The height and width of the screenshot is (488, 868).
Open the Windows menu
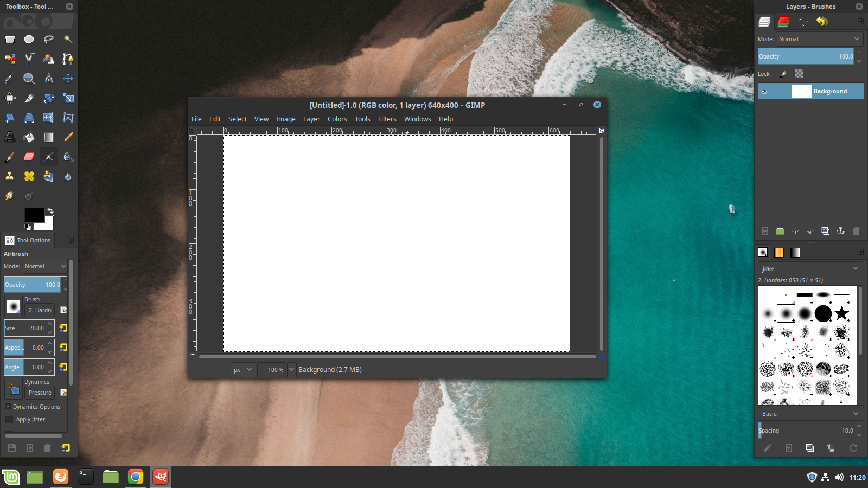point(417,119)
